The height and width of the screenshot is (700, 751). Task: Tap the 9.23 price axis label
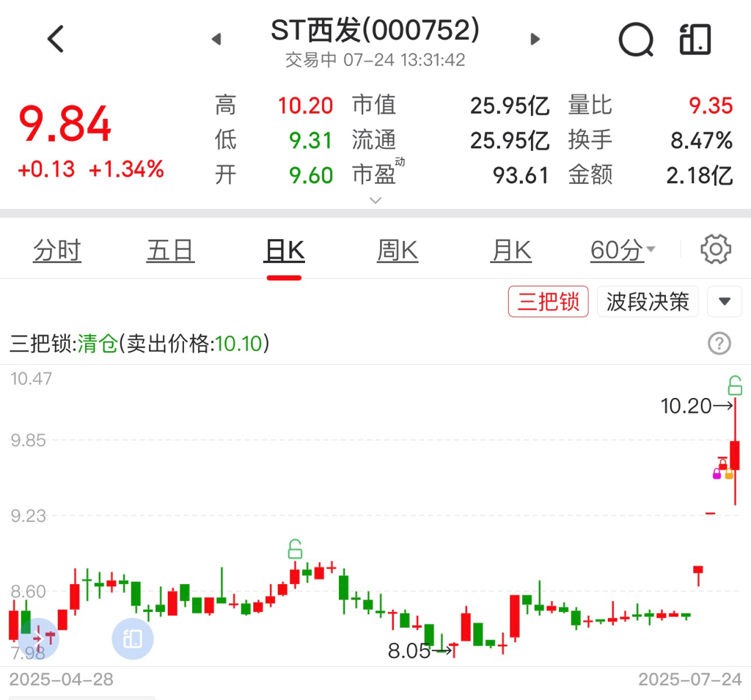click(29, 516)
